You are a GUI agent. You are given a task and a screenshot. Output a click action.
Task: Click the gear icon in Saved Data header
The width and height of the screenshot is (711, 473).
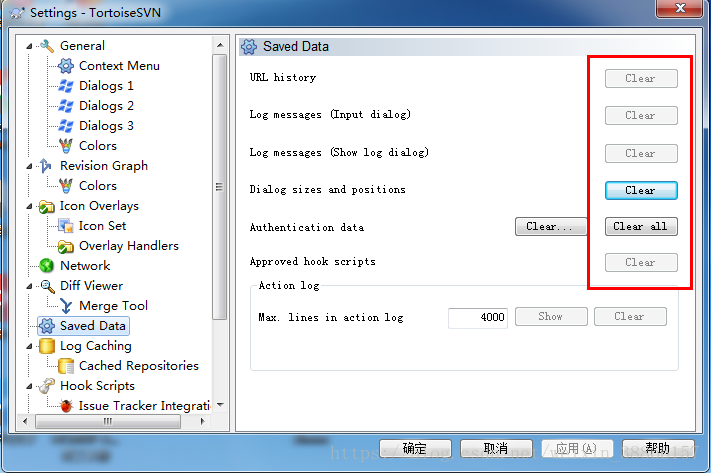[248, 47]
